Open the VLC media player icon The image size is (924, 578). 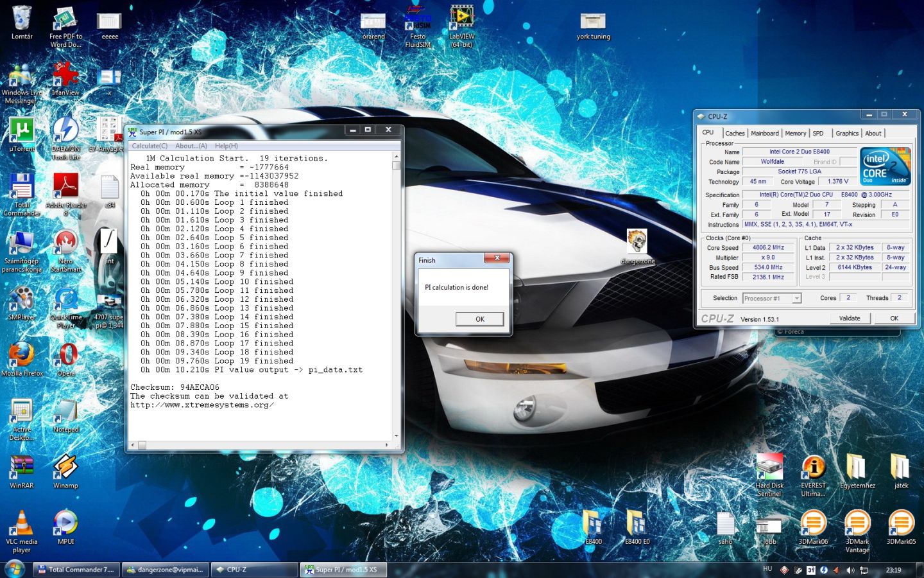click(x=22, y=523)
